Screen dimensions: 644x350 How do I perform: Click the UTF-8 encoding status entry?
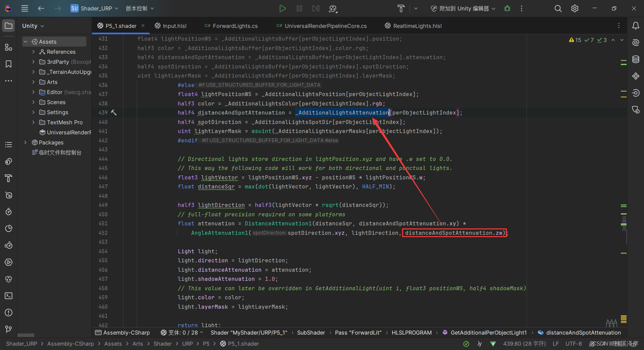[x=574, y=344]
